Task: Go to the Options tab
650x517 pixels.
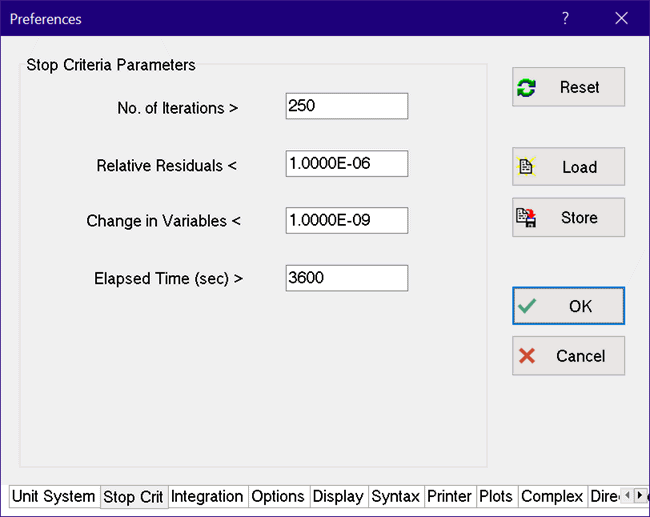Action: pos(278,496)
